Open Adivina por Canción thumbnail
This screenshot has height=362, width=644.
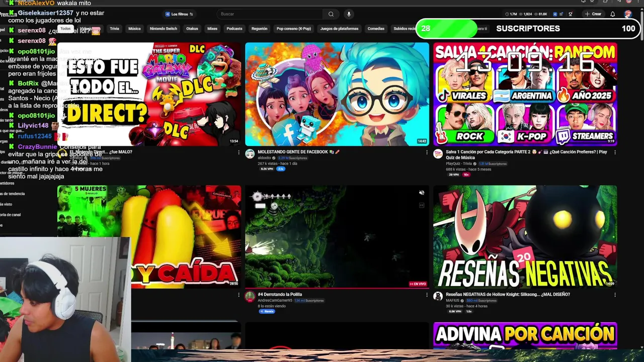coord(525,336)
